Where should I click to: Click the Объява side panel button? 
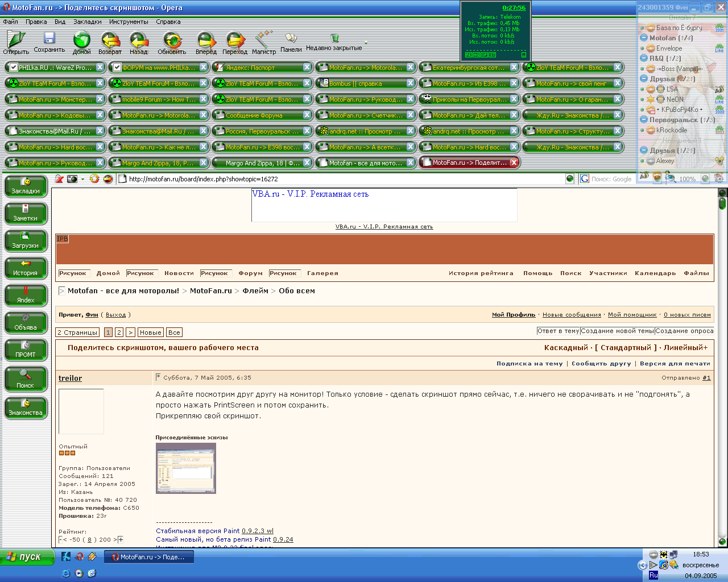tap(26, 323)
